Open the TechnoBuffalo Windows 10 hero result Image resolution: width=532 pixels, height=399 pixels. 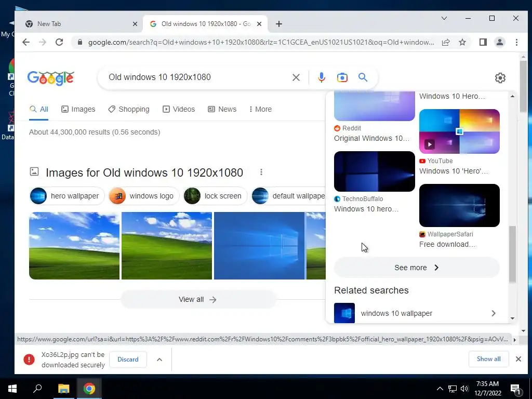[366, 209]
